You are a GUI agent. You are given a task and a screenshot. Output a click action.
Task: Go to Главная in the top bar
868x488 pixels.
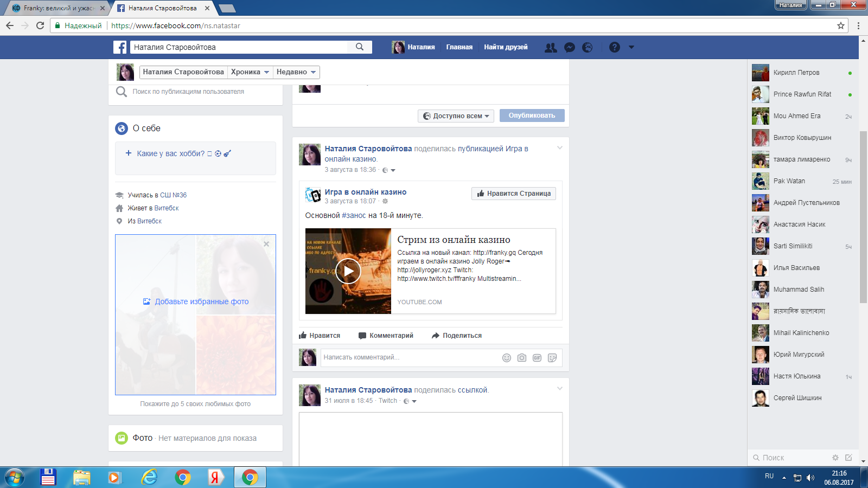click(x=459, y=47)
